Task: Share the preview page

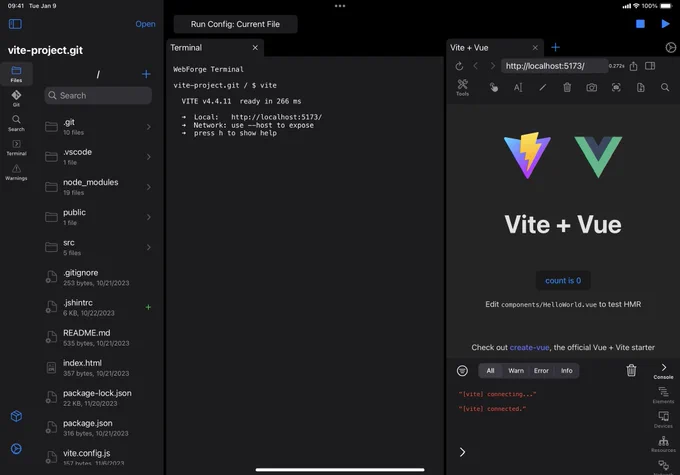Action: coord(634,66)
